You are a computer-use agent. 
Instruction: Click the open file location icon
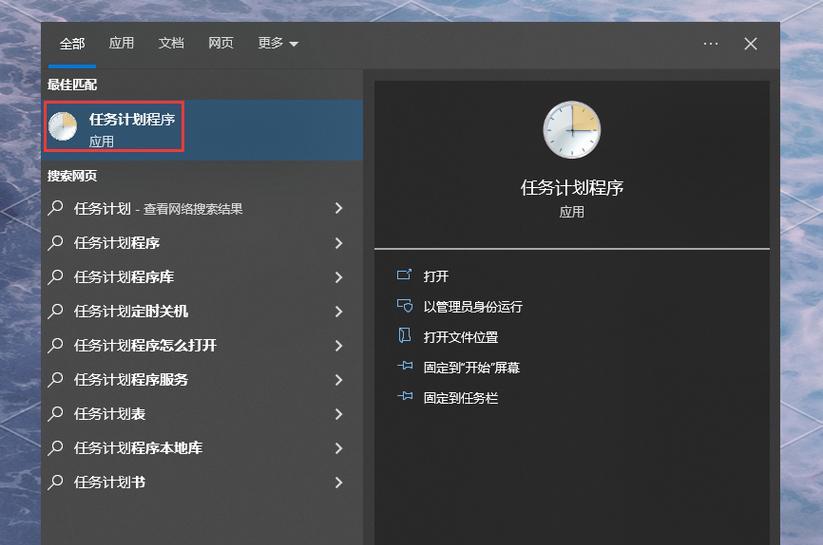click(x=404, y=336)
